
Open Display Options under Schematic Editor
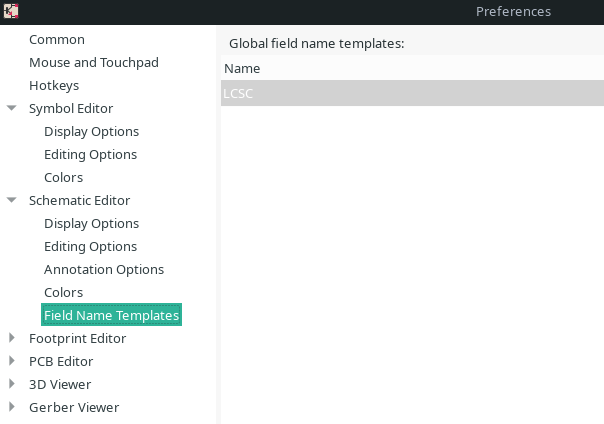91,224
